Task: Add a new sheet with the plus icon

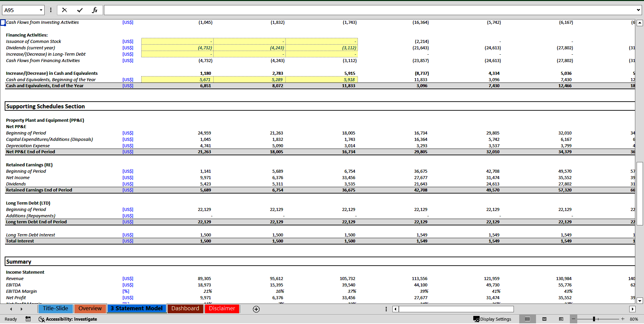Action: [256, 309]
